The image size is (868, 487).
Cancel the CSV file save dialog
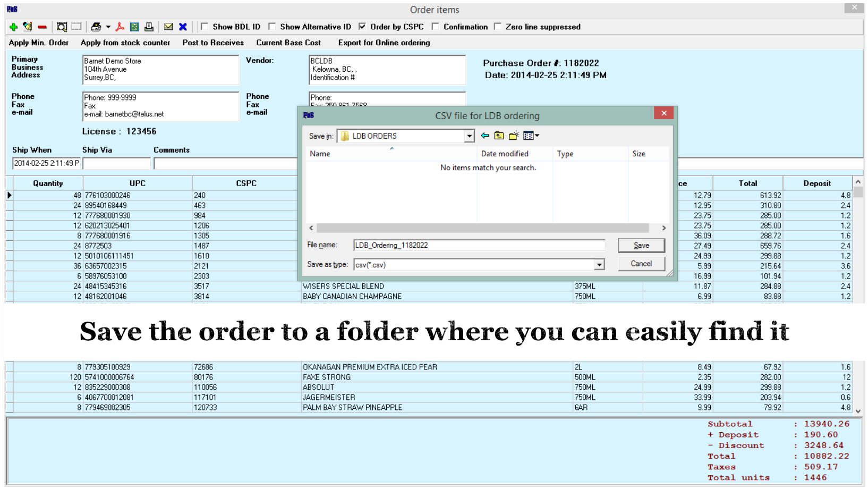[x=641, y=264]
